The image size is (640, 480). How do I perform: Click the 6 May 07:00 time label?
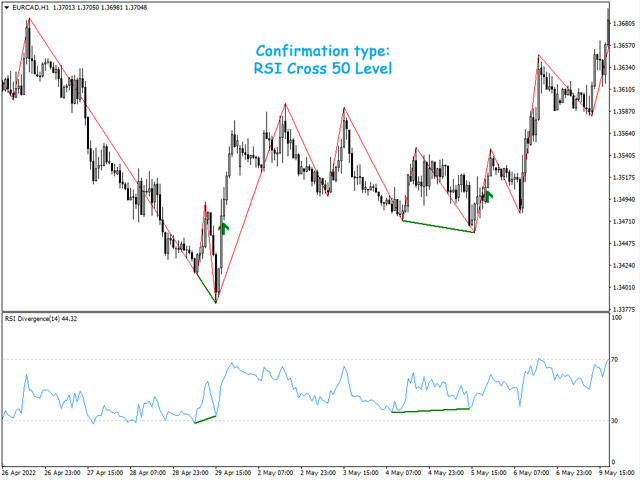532,473
